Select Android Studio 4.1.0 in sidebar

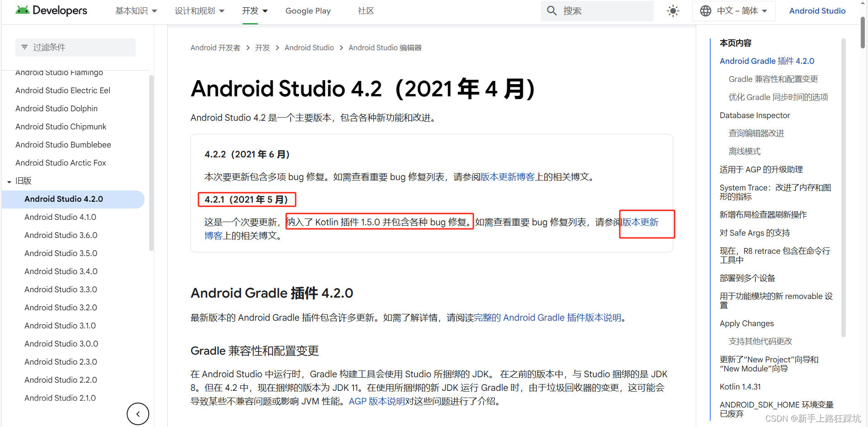[x=60, y=217]
